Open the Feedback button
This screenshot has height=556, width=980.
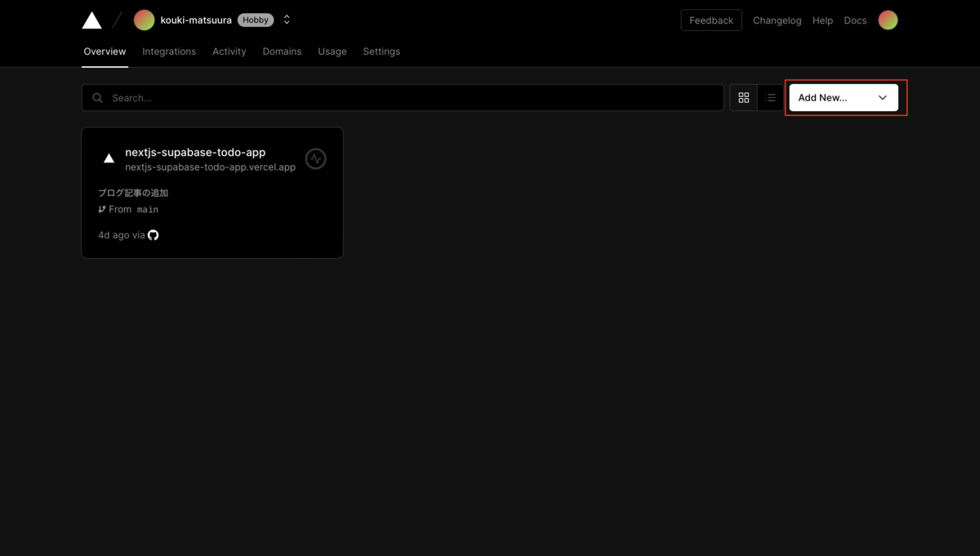711,20
